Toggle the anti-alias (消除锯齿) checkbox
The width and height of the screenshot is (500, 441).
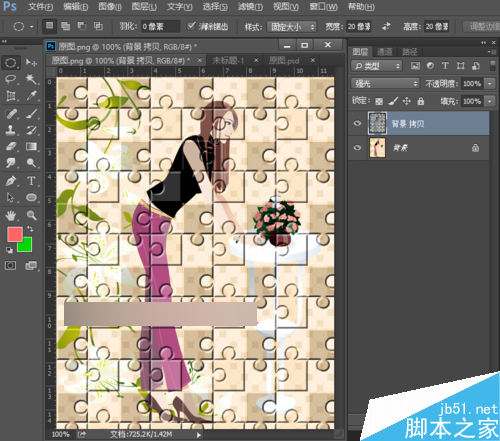pos(191,26)
